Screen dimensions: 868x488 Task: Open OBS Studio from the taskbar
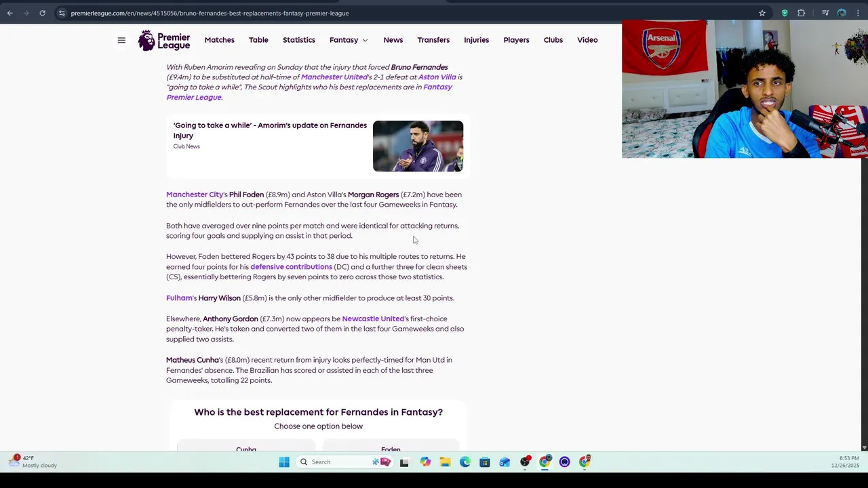pyautogui.click(x=525, y=462)
